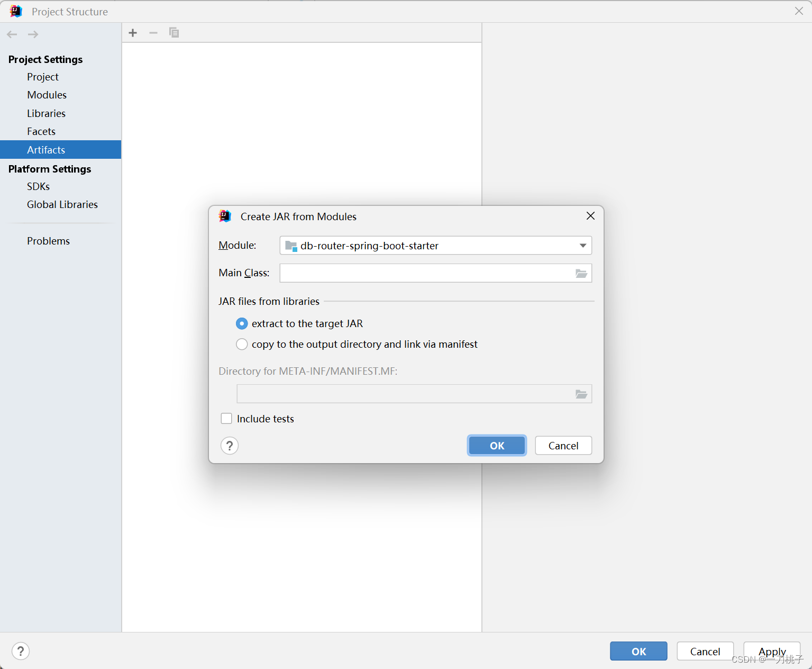The width and height of the screenshot is (812, 669).
Task: Open the folder browser for MANIFEST.MF directory
Action: pyautogui.click(x=581, y=394)
